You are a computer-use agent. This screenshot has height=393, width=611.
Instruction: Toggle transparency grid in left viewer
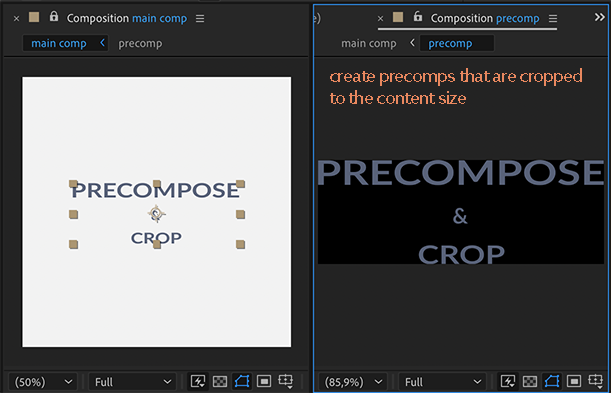pos(220,382)
